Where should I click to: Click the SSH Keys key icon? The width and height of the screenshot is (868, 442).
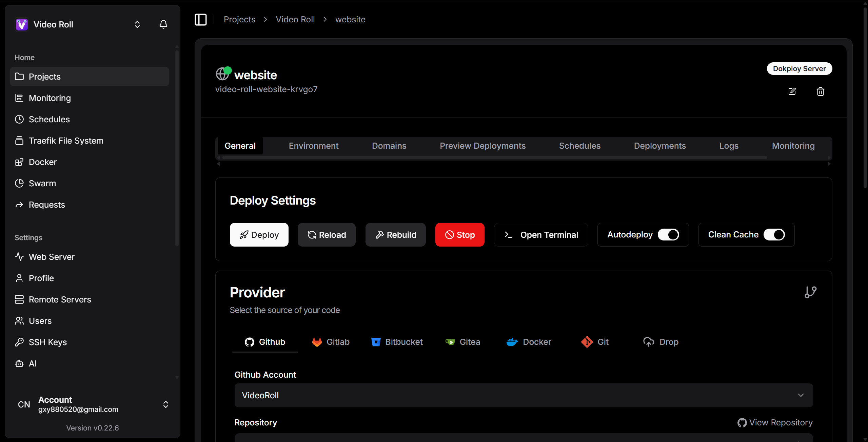click(x=19, y=342)
